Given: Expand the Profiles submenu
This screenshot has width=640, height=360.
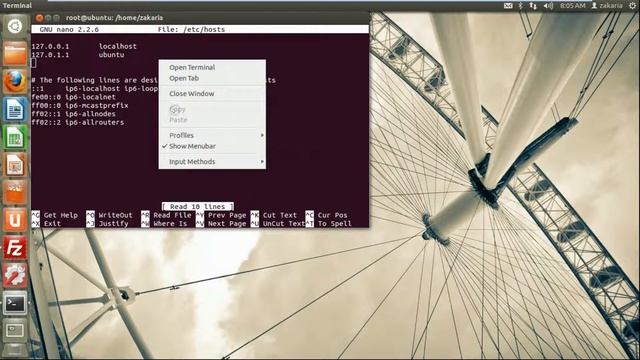Looking at the screenshot, I should tap(212, 135).
